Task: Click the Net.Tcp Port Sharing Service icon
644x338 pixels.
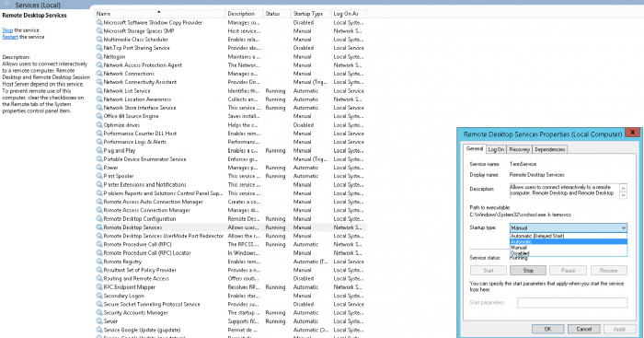Action: point(99,48)
